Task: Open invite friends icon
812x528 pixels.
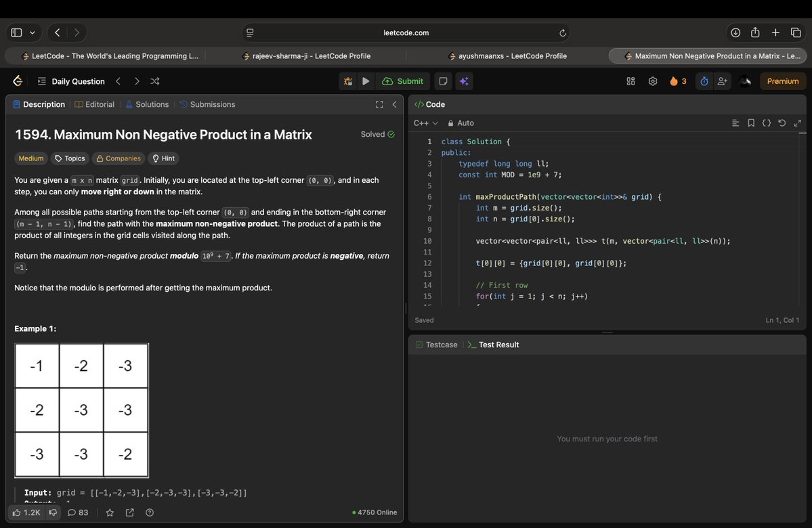Action: point(722,81)
